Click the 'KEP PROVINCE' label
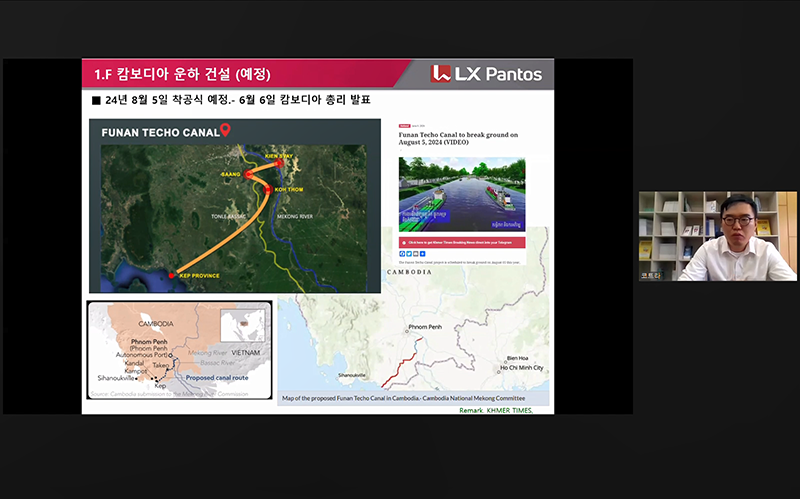 pos(199,276)
